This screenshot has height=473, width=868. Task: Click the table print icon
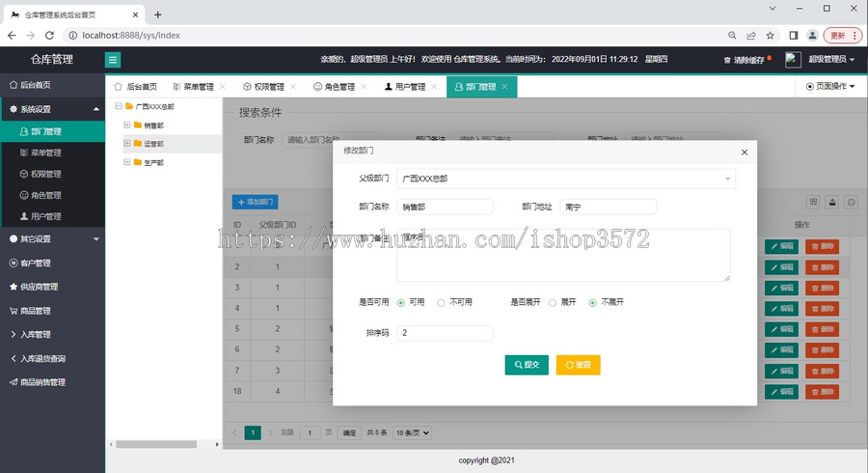(x=852, y=202)
